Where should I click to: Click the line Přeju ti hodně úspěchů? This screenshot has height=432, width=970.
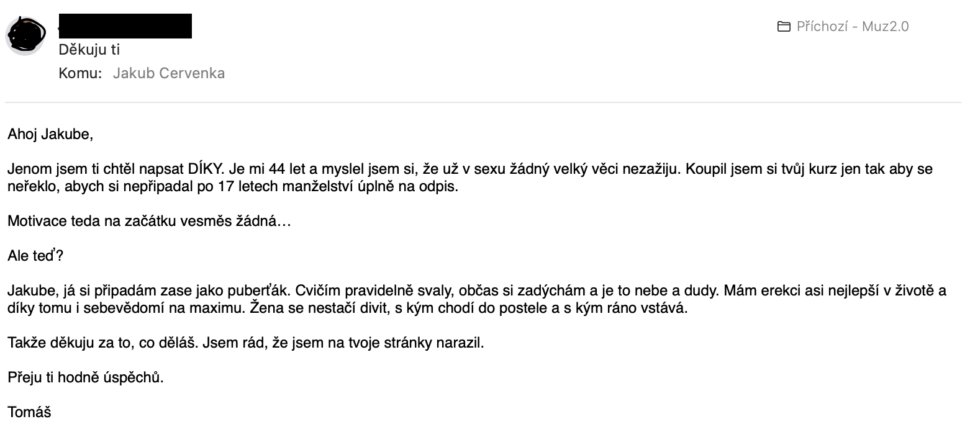pos(85,378)
